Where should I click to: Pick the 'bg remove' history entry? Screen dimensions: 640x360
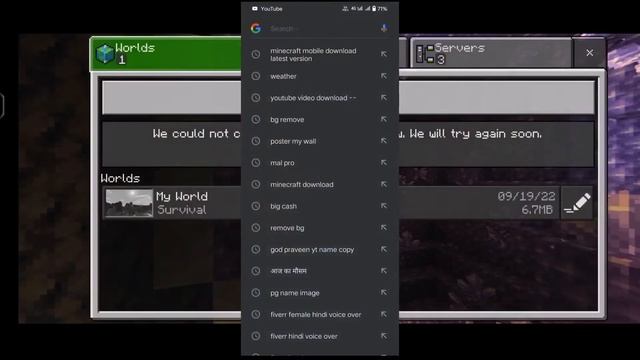[x=287, y=120]
